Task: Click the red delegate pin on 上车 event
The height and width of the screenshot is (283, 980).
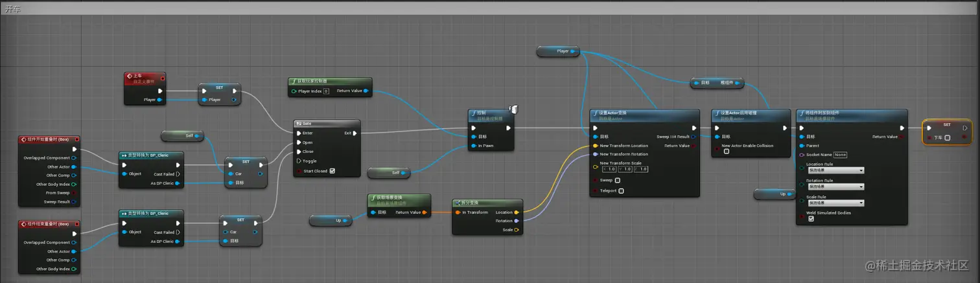Action: [x=162, y=78]
